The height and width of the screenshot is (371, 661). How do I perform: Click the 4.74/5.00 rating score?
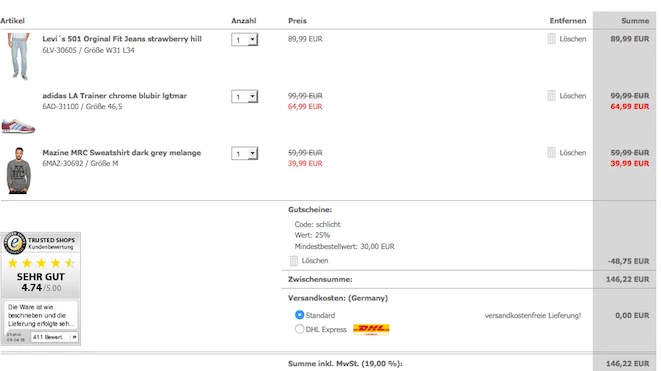[41, 288]
